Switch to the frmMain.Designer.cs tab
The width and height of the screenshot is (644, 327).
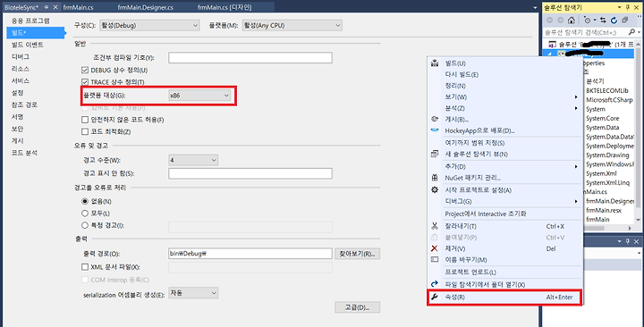tap(146, 7)
